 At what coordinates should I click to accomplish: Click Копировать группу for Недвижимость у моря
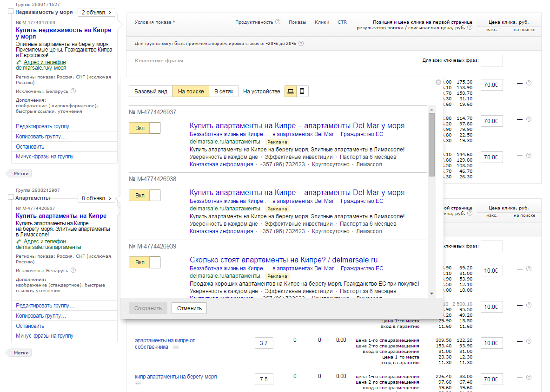tap(41, 137)
